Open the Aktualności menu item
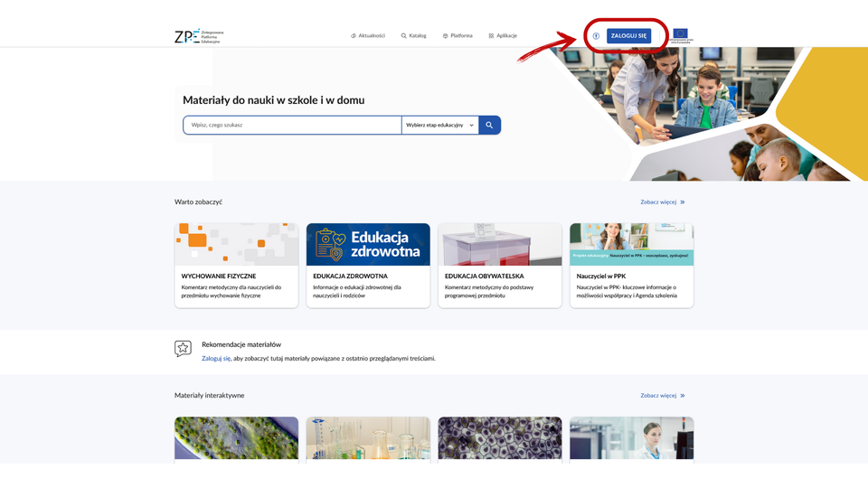 (x=368, y=36)
